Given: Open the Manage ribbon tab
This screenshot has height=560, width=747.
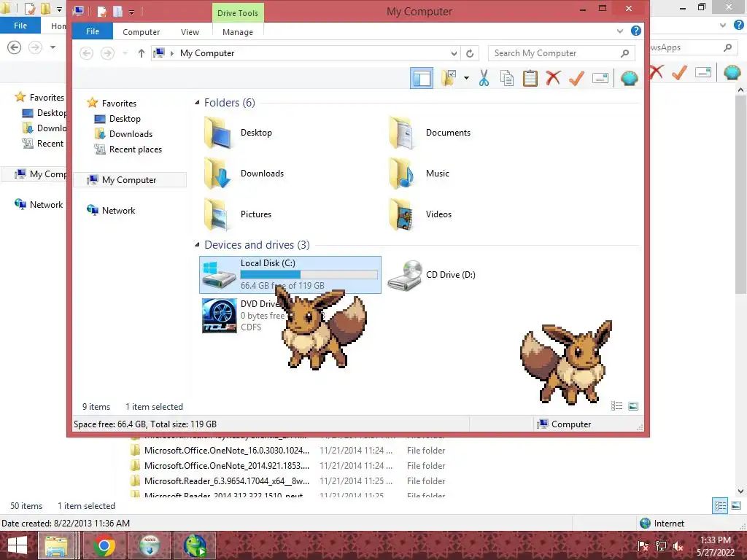Looking at the screenshot, I should click(238, 32).
